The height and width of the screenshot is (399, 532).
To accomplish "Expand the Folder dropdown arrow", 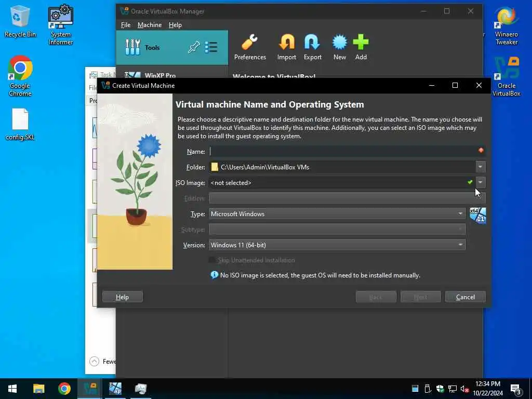I will point(480,167).
